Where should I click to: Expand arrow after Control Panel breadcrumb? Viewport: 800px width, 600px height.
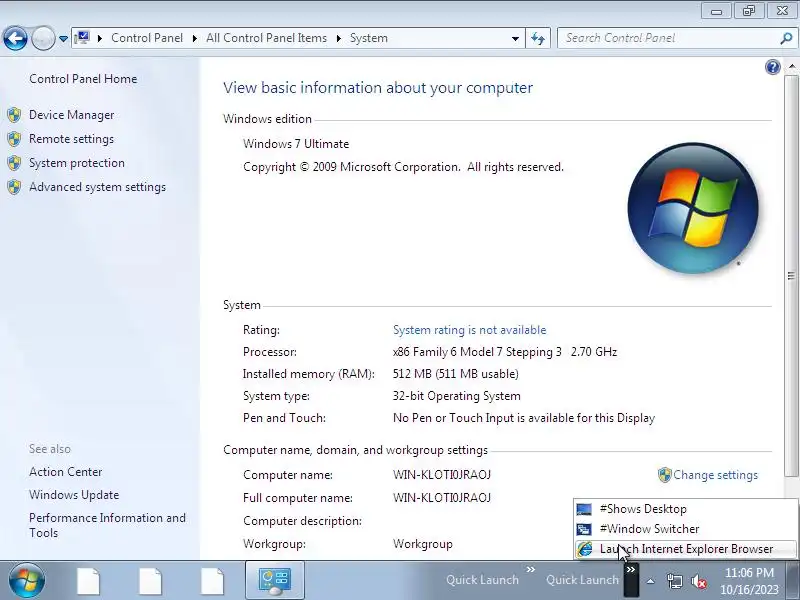point(195,38)
